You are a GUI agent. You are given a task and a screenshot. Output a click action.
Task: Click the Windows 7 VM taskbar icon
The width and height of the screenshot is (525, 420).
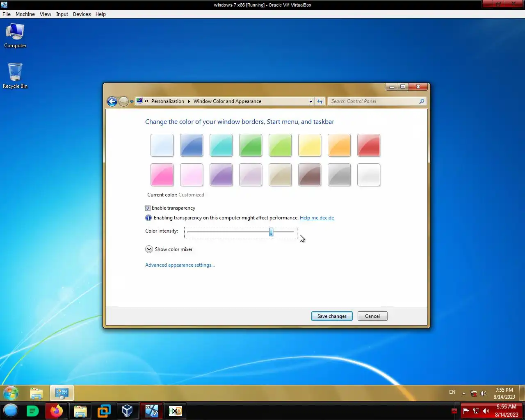[151, 411]
